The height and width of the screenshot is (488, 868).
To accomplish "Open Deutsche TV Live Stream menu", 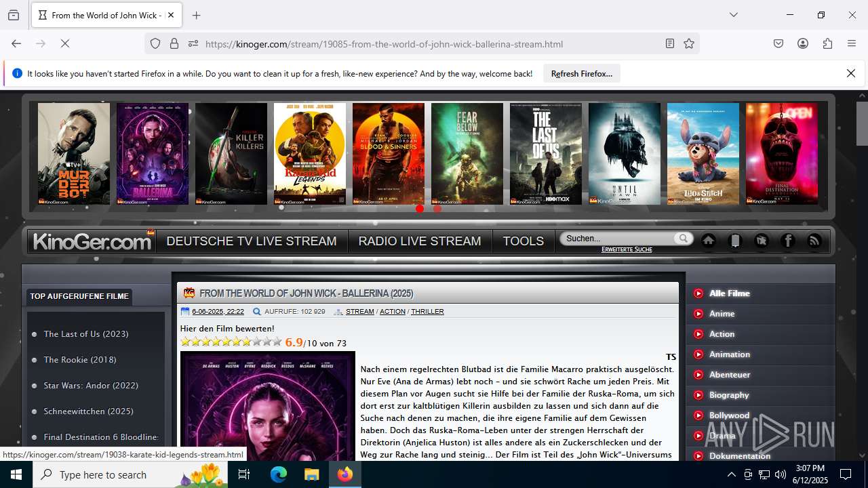I will [252, 241].
